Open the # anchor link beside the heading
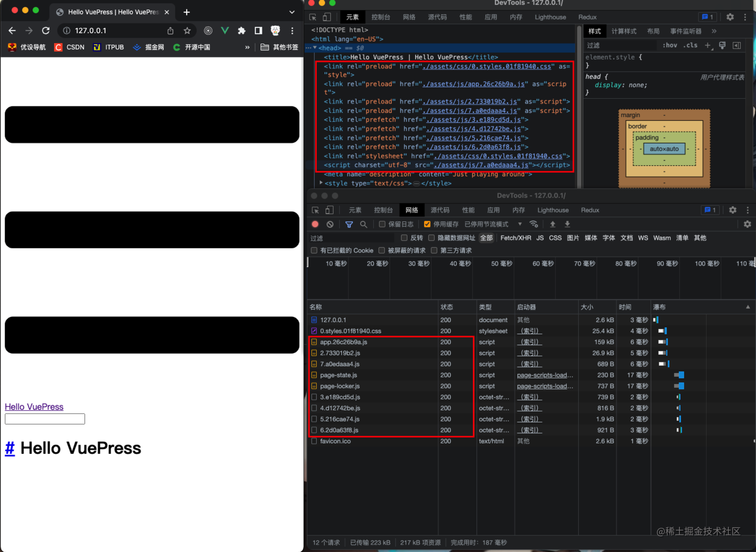Viewport: 756px width, 552px height. pyautogui.click(x=10, y=448)
